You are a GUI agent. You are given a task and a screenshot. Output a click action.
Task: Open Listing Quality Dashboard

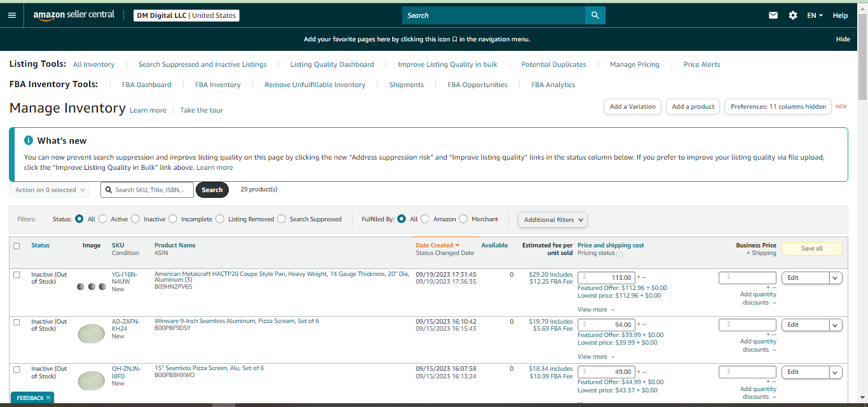click(x=332, y=64)
